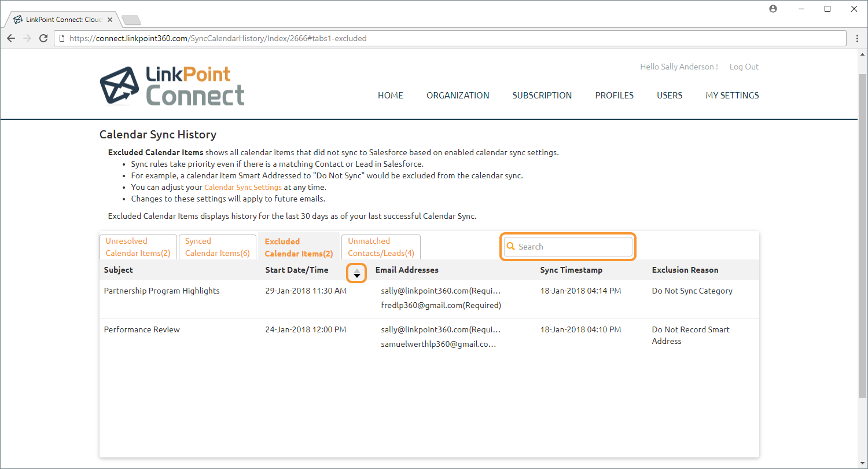868x469 pixels.
Task: Click the browser back arrow
Action: [x=11, y=38]
